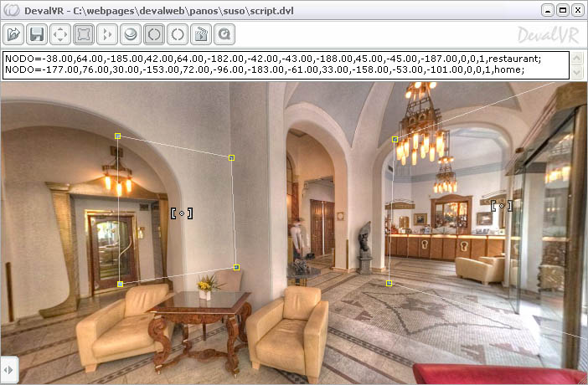Minimize the DevalVR window
Image resolution: width=588 pixels, height=385 pixels.
[548, 10]
